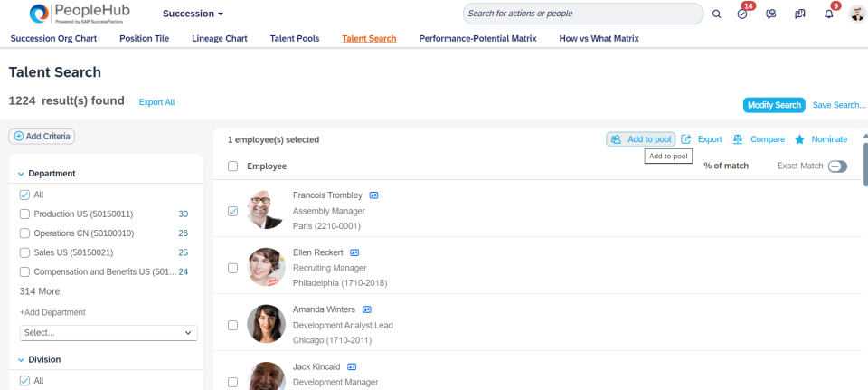Click the Compare scales icon
Screen dimensions: 868x390
click(738, 139)
